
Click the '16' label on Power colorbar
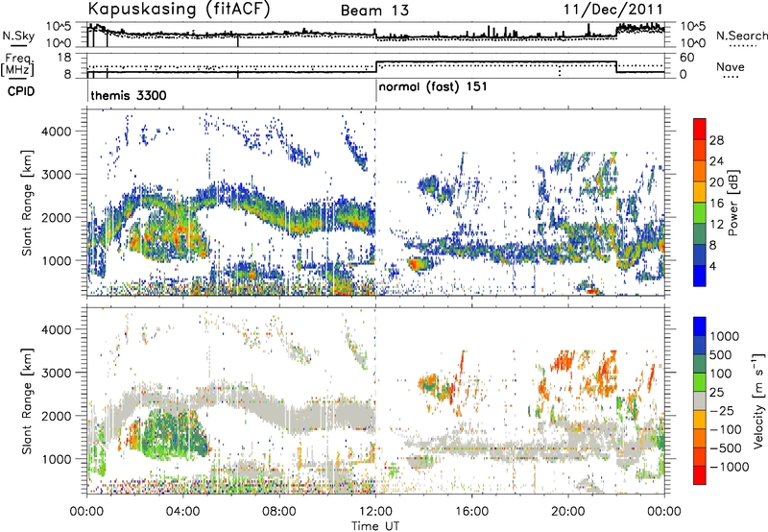[716, 204]
